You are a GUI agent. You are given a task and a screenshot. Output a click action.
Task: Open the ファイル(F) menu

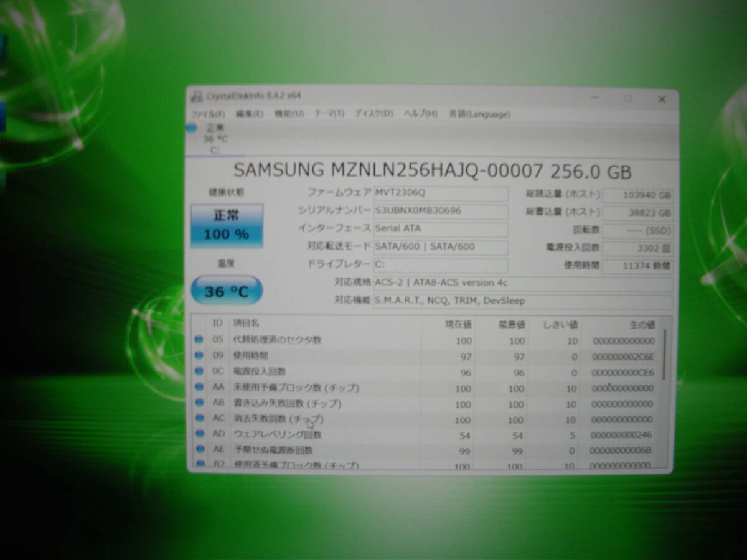click(208, 114)
